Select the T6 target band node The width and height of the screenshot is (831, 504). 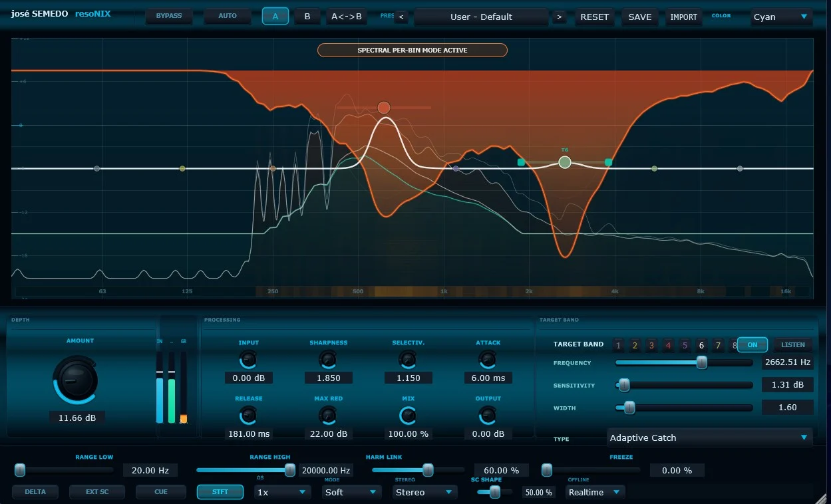tap(565, 162)
